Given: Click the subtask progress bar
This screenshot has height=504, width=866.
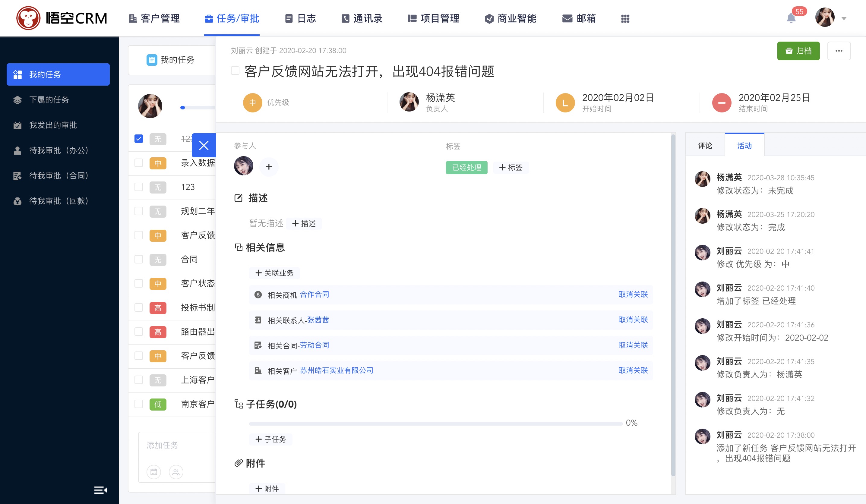Looking at the screenshot, I should (435, 424).
